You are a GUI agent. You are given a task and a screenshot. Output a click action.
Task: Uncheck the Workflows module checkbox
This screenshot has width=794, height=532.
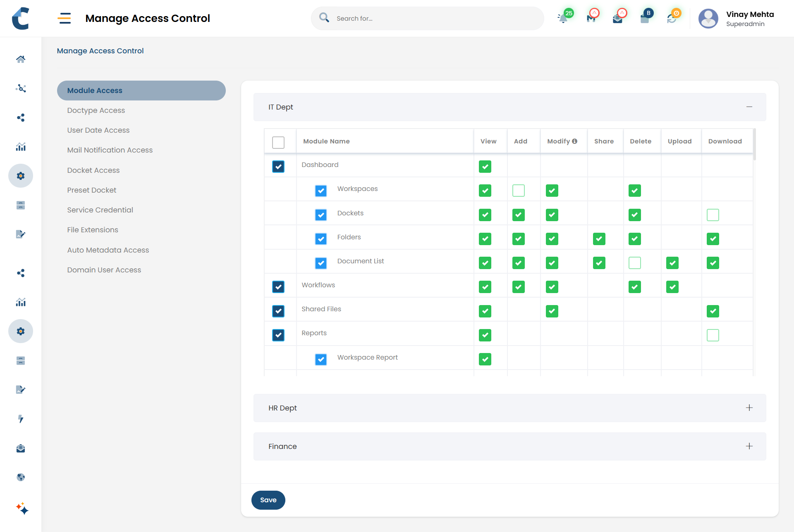[x=278, y=287]
